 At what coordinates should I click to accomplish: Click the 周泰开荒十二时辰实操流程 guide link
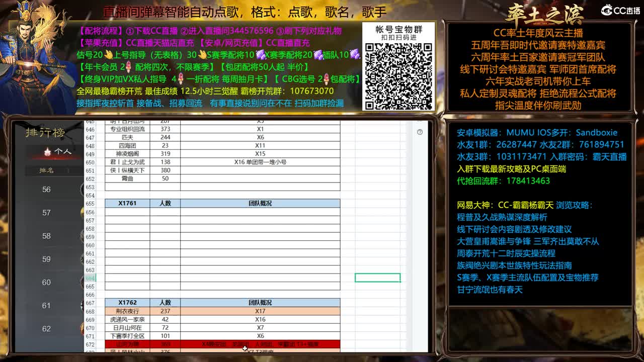[506, 253]
